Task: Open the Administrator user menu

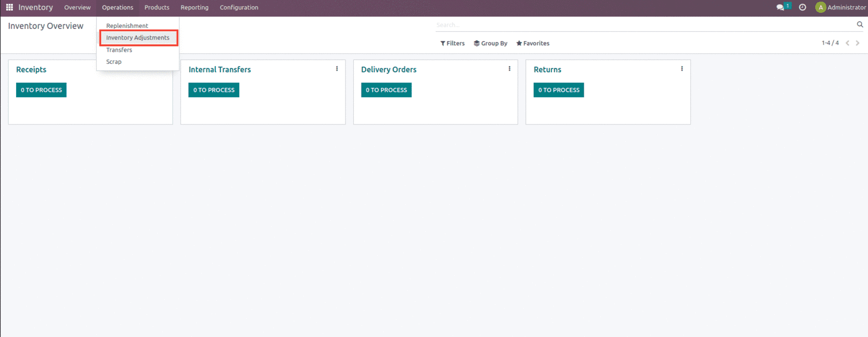Action: (840, 7)
